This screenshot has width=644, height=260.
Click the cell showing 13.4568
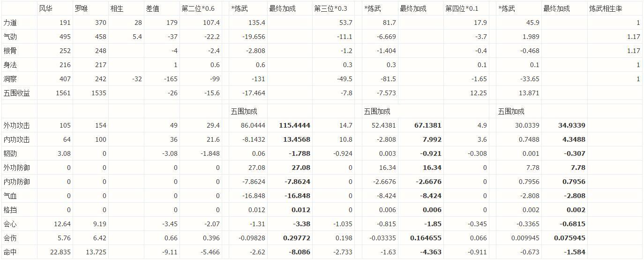296,139
